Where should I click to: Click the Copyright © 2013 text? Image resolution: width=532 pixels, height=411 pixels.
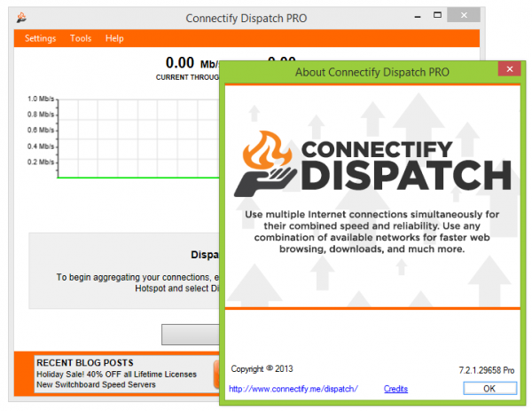[x=262, y=369]
